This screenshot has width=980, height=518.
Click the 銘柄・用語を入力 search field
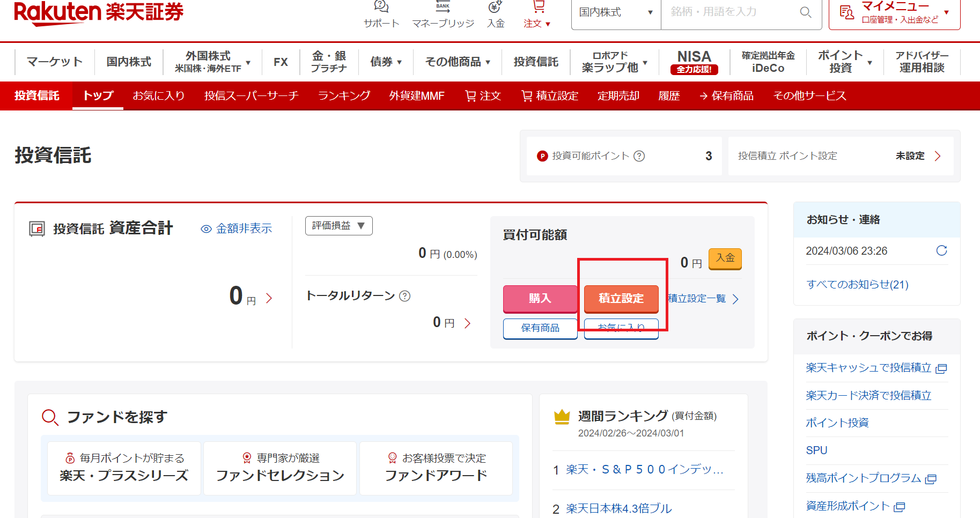(x=730, y=12)
